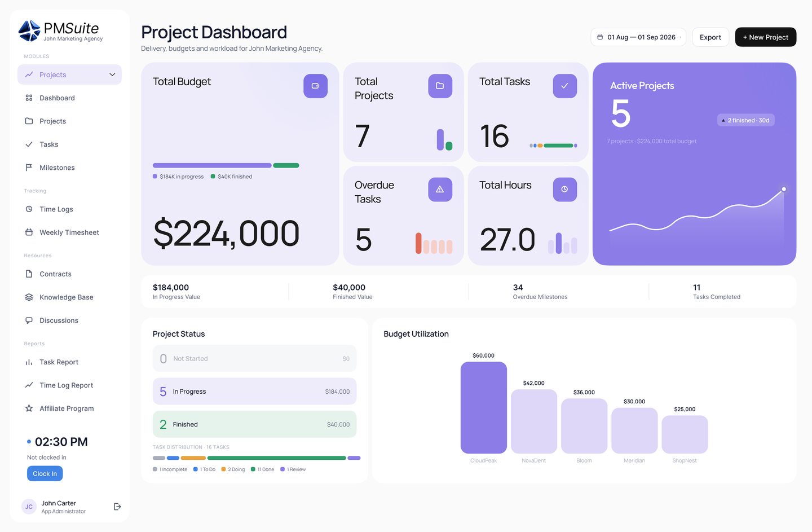Click the 34 Overdue Milestones stat
Viewport: 812px width, 532px height.
click(540, 292)
